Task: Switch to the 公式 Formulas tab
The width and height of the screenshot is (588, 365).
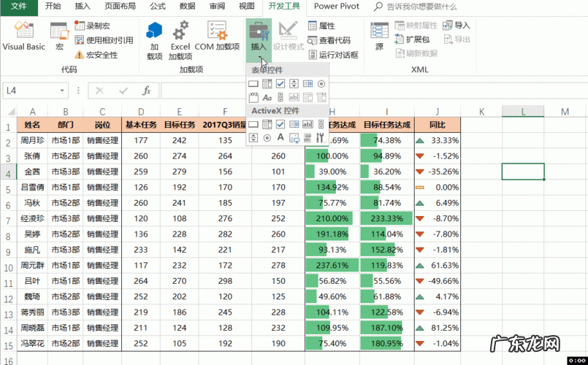Action: (x=158, y=7)
